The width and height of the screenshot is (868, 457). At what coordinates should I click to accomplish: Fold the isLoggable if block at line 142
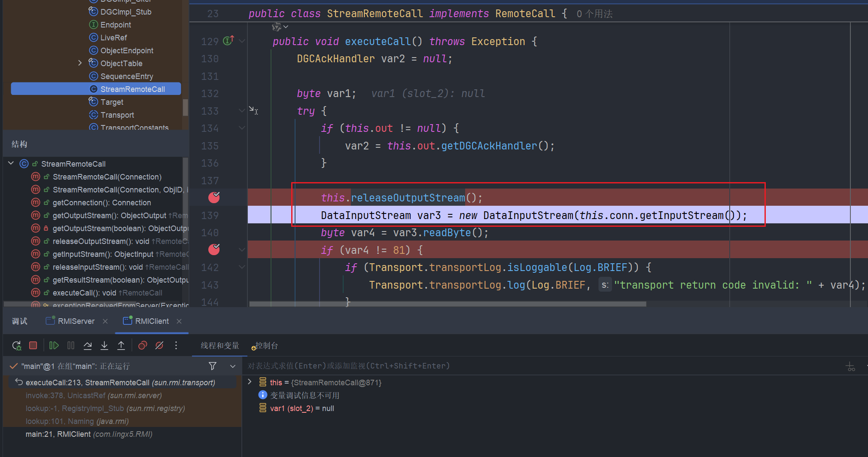coord(242,267)
